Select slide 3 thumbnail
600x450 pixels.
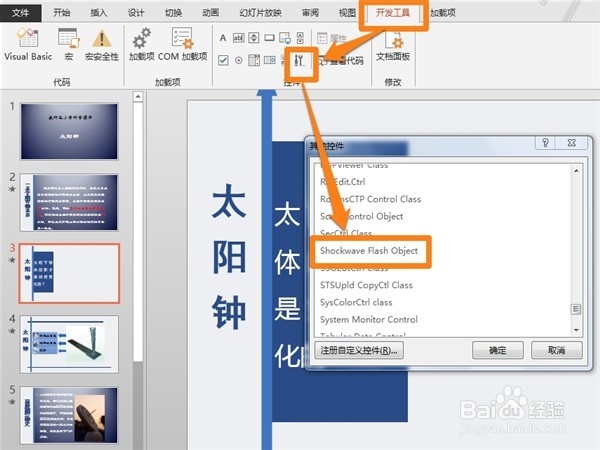[69, 273]
